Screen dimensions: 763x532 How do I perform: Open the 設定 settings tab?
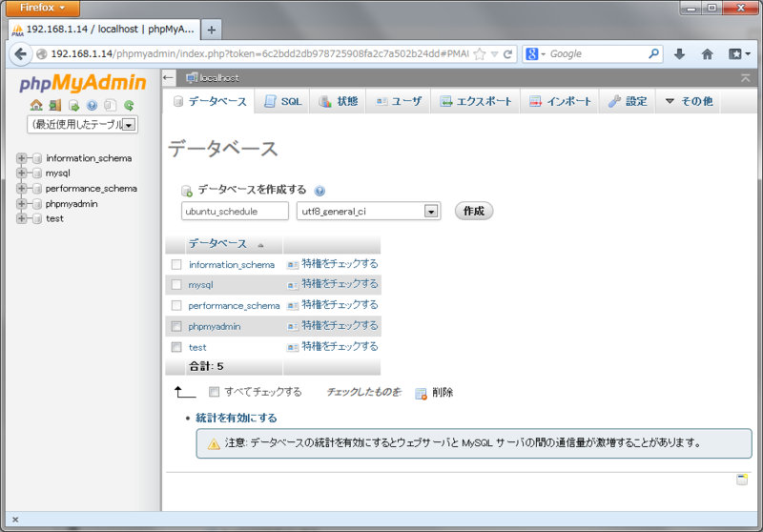coord(628,101)
